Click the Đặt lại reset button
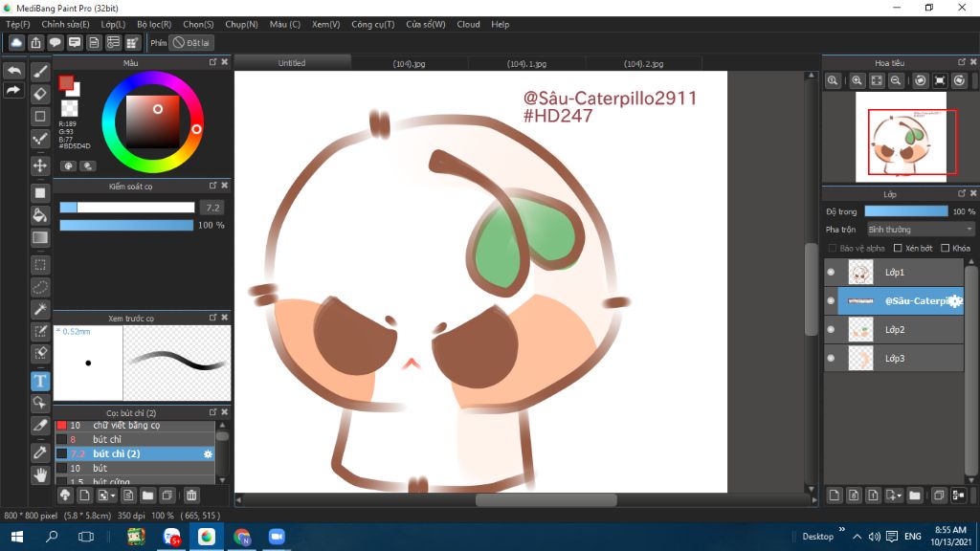The height and width of the screenshot is (551, 980). [192, 42]
